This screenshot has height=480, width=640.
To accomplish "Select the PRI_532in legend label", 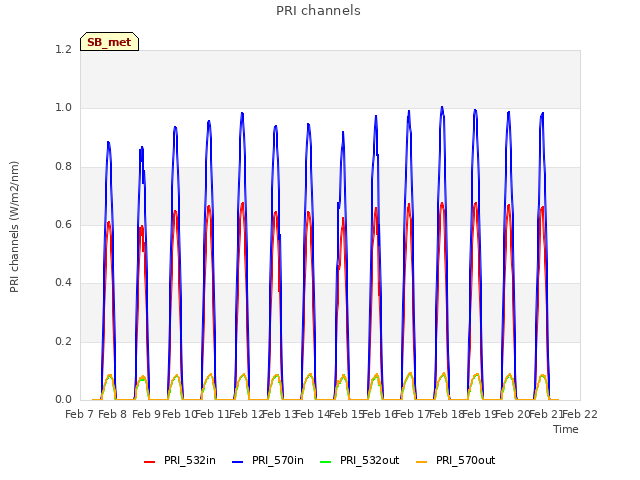I will pyautogui.click(x=190, y=460).
